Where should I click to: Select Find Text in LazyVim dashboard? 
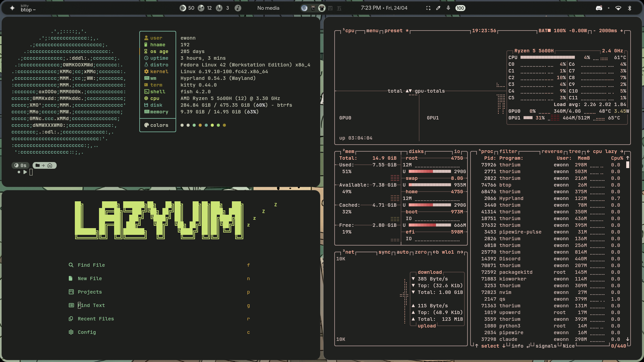159,305
